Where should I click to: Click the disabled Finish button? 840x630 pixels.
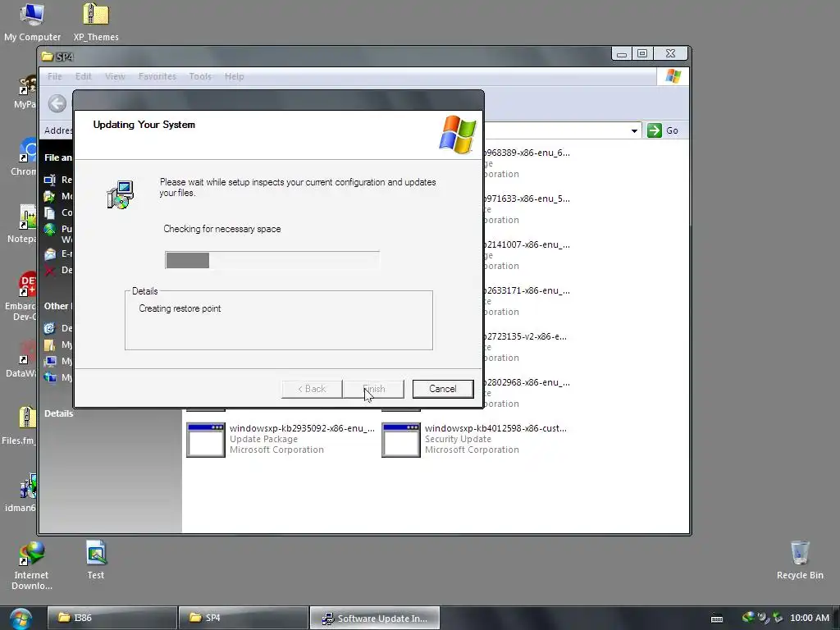pyautogui.click(x=374, y=389)
